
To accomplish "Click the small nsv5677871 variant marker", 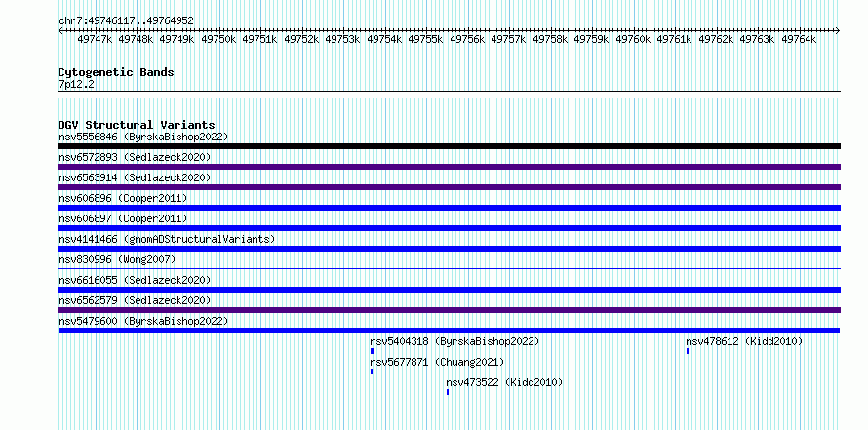I will pos(372,371).
